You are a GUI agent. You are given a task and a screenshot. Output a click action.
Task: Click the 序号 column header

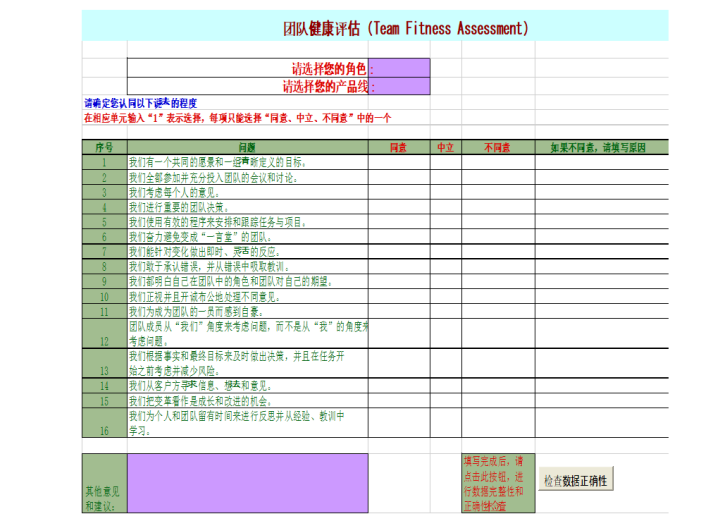(x=105, y=147)
